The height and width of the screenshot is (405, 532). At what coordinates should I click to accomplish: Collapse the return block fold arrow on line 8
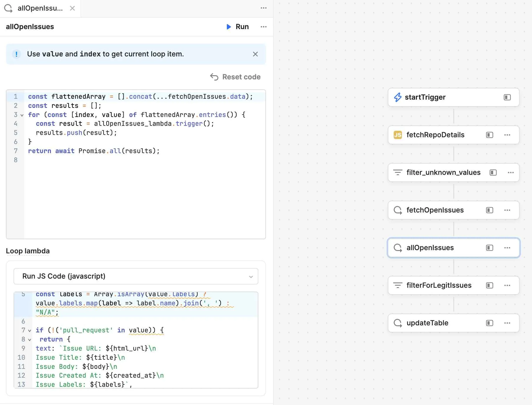(x=29, y=340)
